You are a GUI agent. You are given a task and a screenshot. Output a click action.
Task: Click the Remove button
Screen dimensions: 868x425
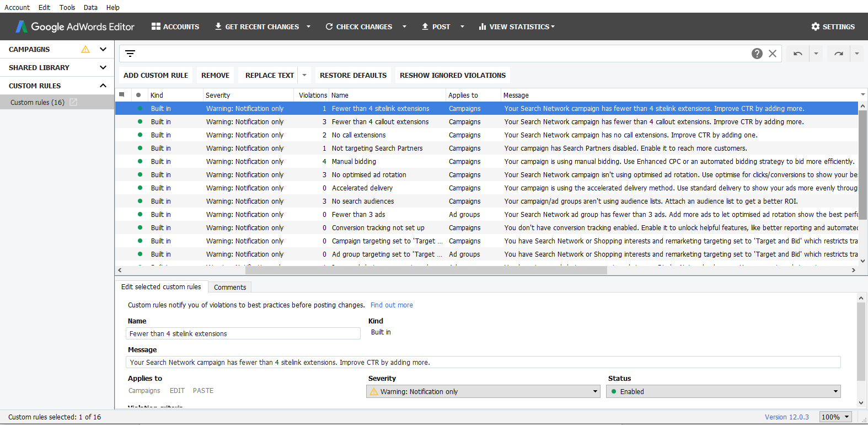[x=215, y=75]
